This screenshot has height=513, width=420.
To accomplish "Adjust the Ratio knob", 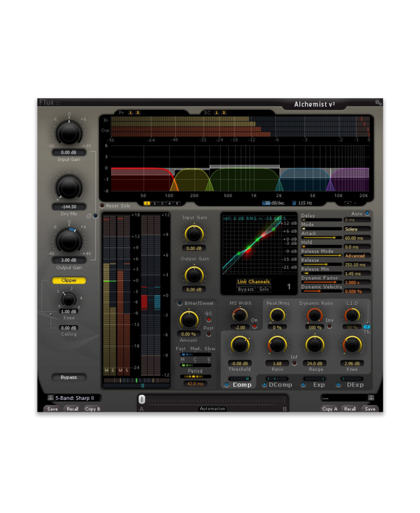I will tap(277, 345).
